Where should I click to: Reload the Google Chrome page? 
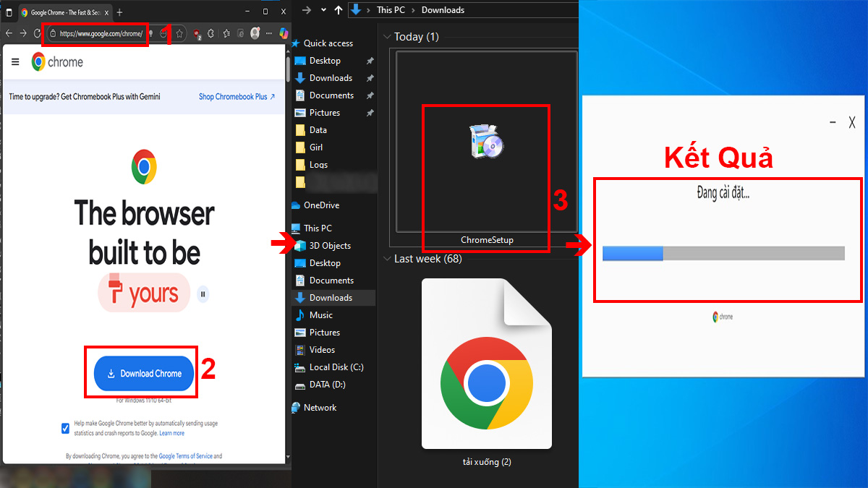coord(37,33)
